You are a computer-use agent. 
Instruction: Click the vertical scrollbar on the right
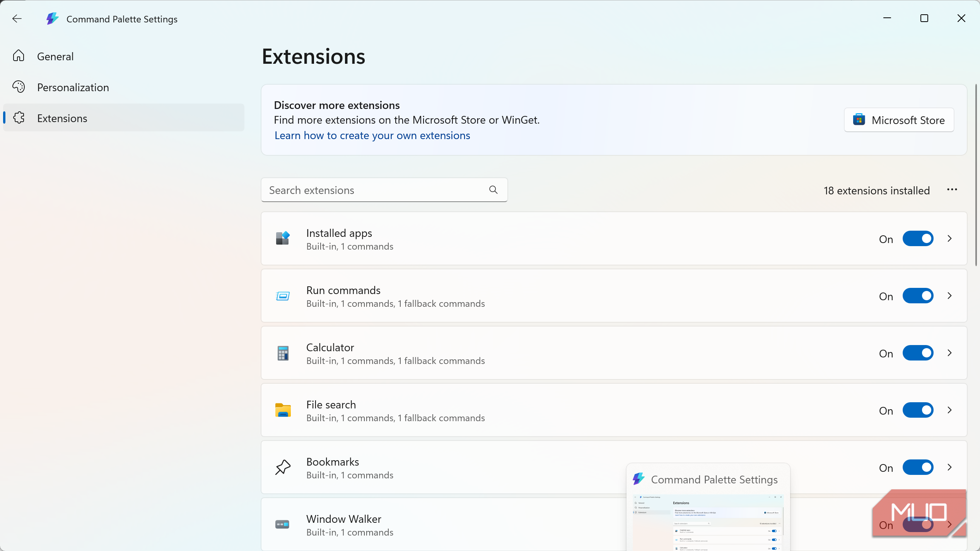(976, 175)
